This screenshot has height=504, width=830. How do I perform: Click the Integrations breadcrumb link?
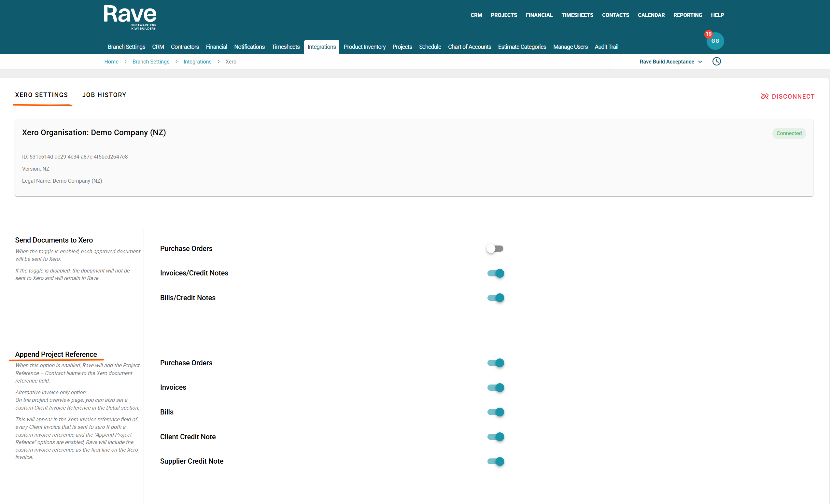point(197,62)
